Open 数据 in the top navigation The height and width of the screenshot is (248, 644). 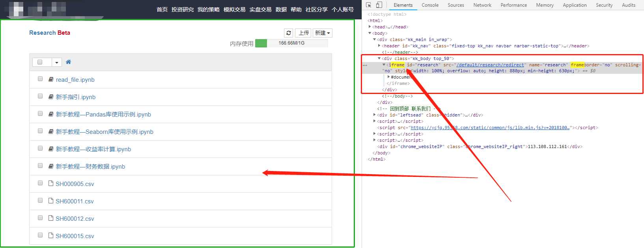pos(281,9)
